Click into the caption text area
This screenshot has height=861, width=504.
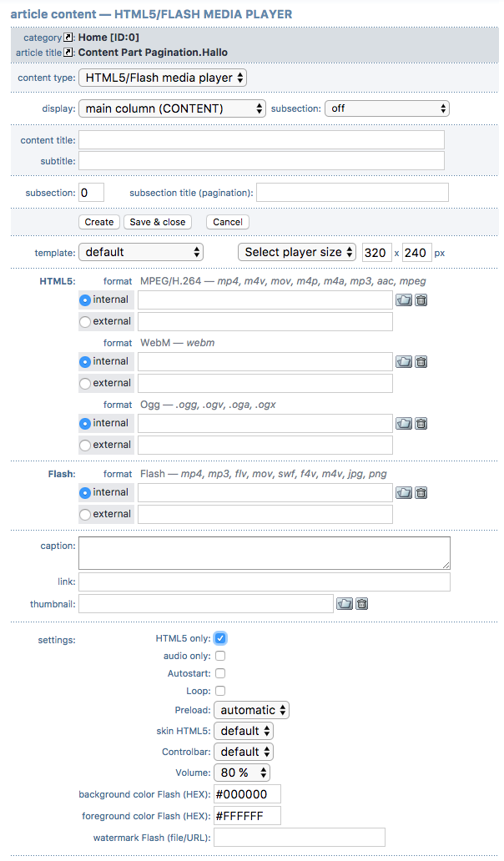click(x=264, y=553)
